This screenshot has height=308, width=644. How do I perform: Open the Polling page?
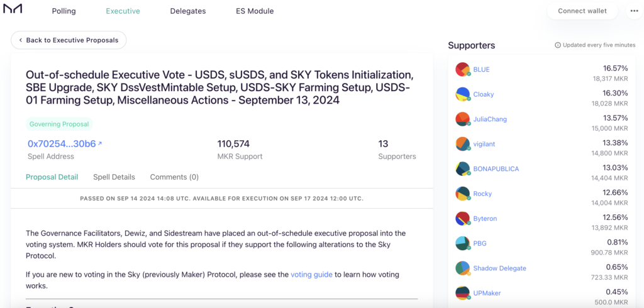[64, 11]
